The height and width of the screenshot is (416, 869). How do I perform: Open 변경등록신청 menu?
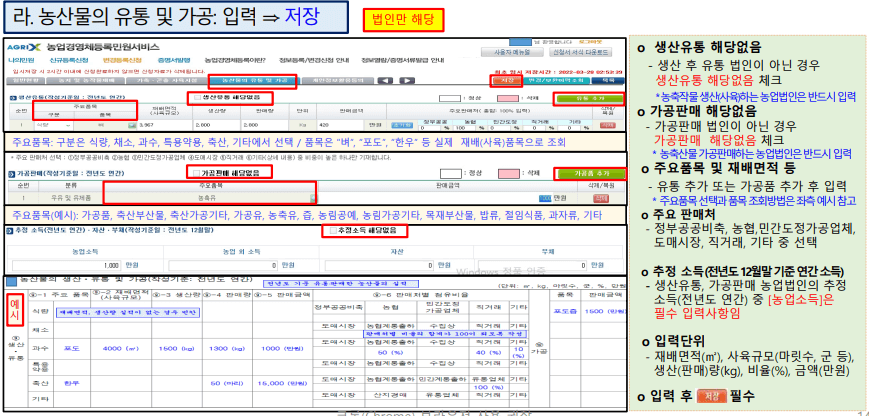(x=122, y=60)
